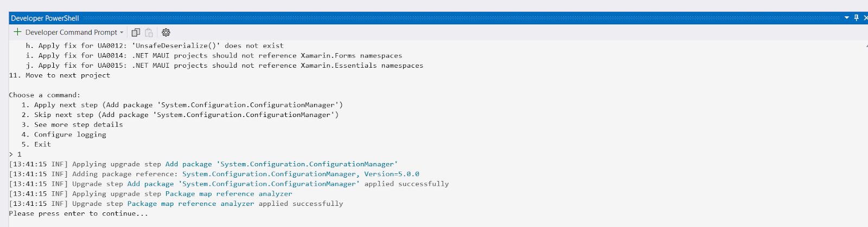Click the '4. Configure logging' option text

[64, 134]
